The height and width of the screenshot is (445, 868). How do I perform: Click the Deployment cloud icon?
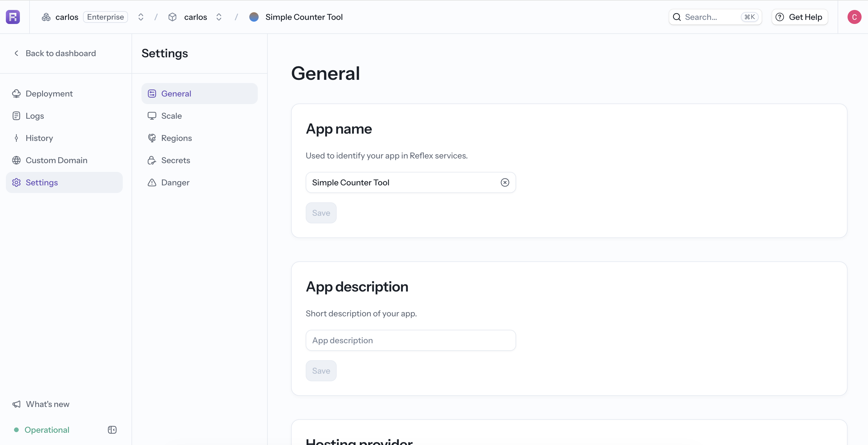pyautogui.click(x=16, y=93)
